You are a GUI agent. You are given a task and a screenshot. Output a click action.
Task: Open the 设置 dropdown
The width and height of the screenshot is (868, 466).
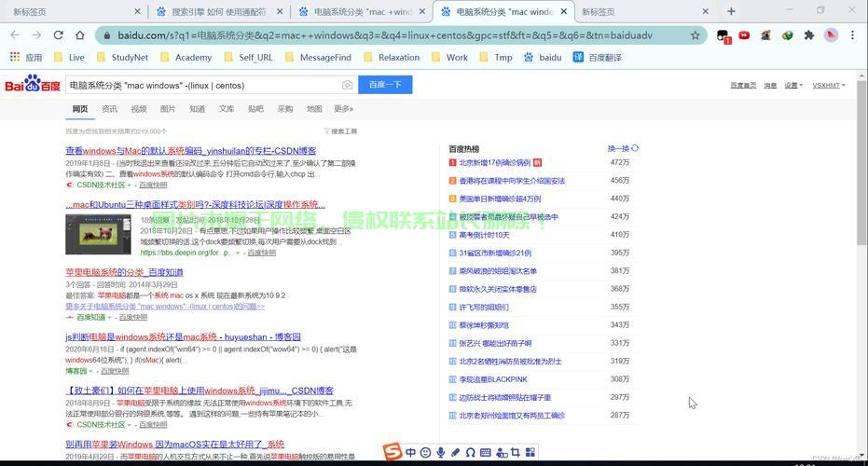point(793,85)
